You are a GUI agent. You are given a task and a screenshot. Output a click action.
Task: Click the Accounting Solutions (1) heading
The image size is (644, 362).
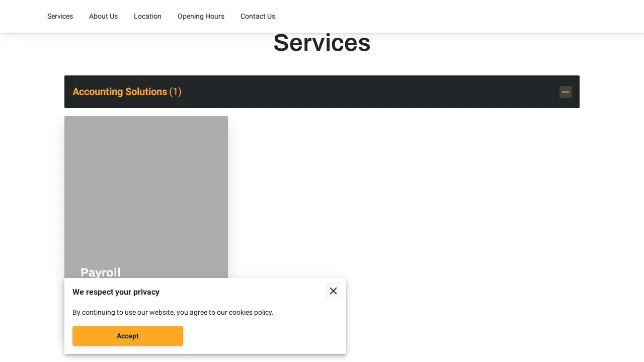tap(127, 92)
